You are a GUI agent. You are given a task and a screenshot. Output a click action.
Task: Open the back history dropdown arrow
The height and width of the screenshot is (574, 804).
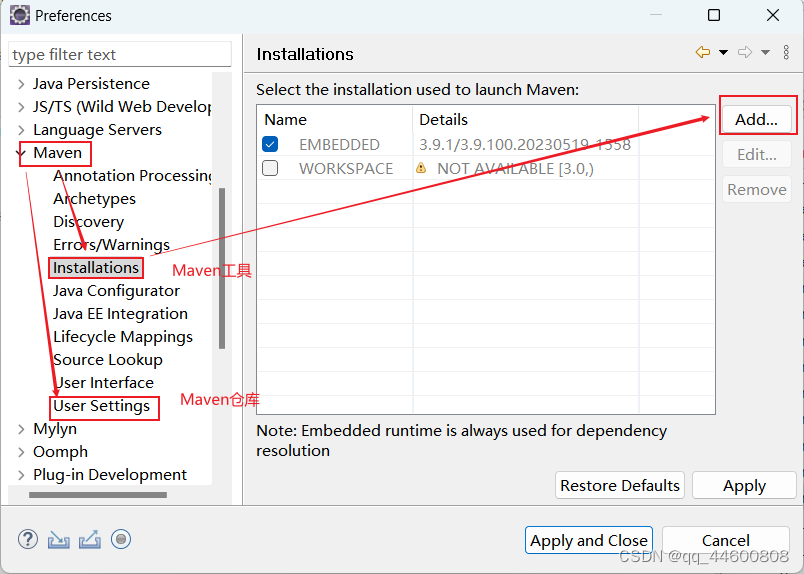pyautogui.click(x=723, y=52)
